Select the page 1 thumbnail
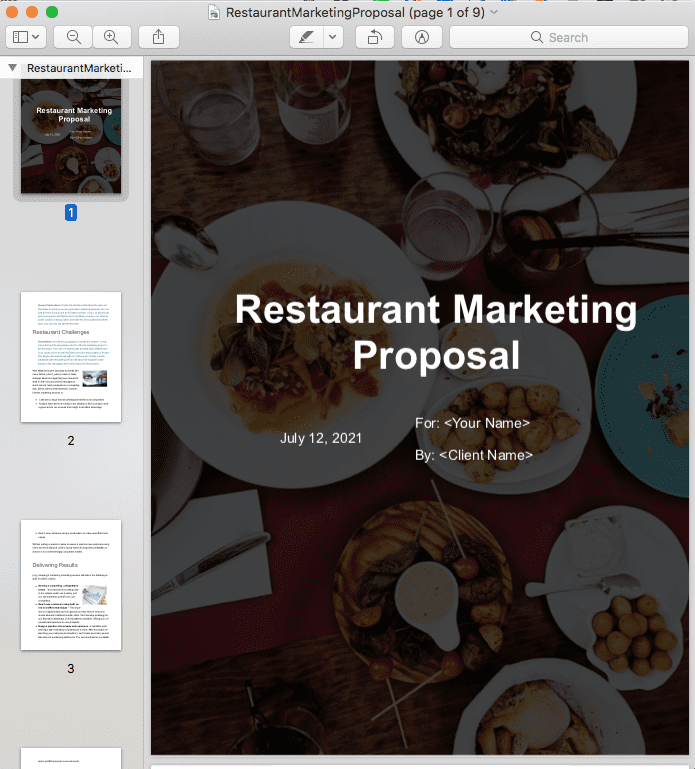695x769 pixels. click(71, 136)
